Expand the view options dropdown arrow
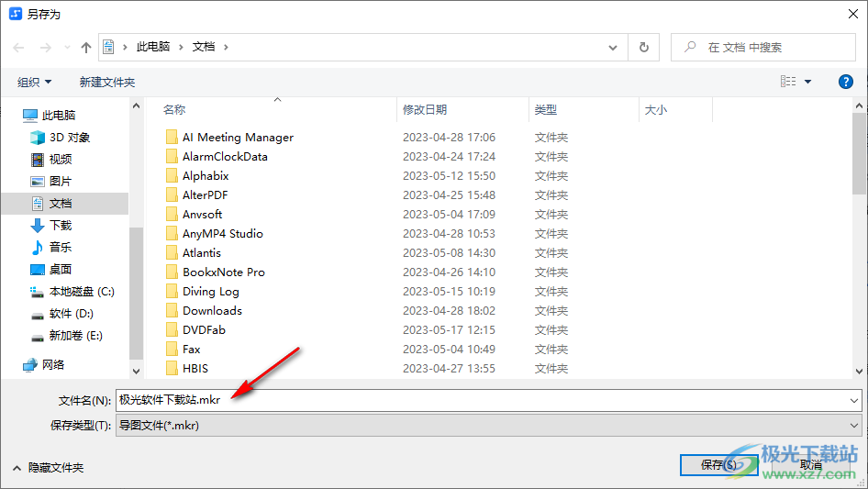Screen dimensions: 868x489 point(807,82)
